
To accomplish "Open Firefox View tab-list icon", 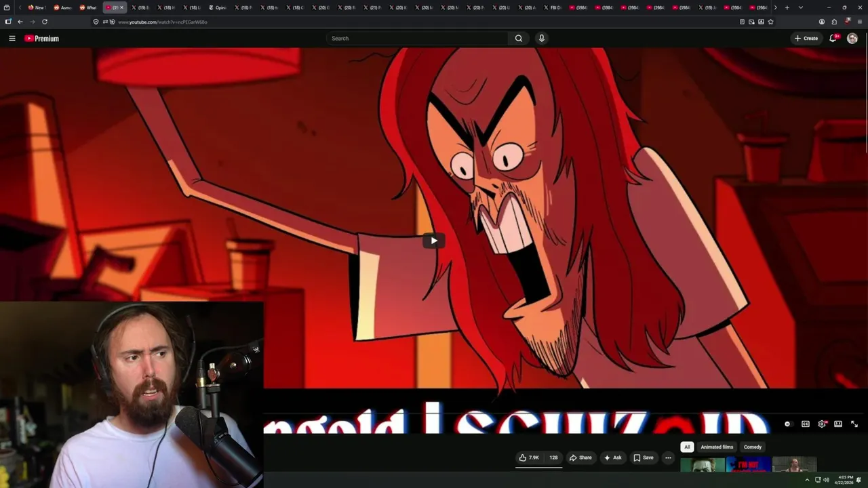I will 7,7.
